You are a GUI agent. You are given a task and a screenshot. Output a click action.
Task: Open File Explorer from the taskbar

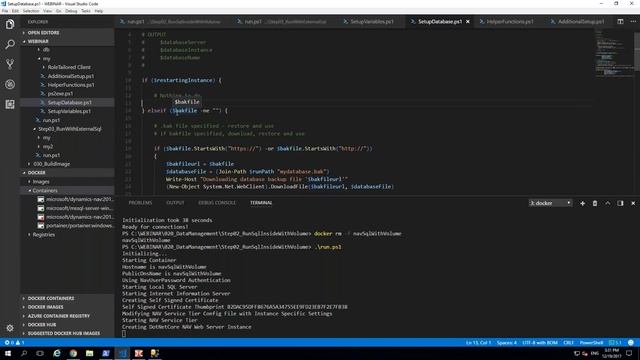89,353
